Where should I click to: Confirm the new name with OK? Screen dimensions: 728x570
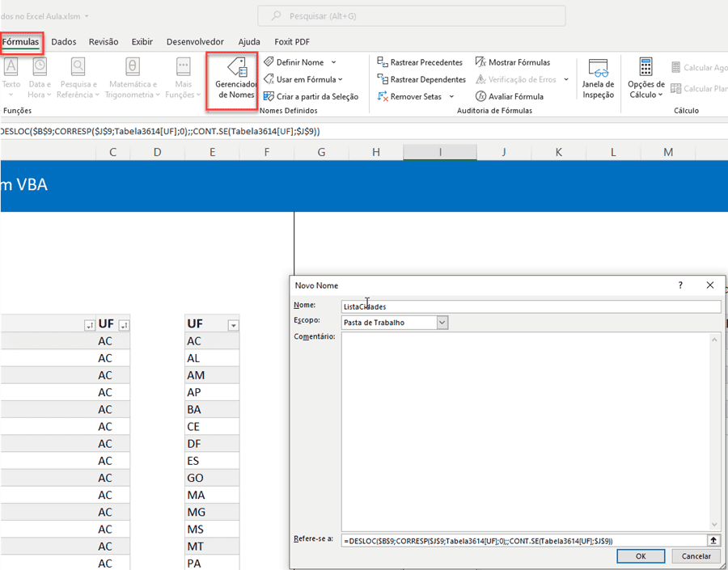pos(640,556)
